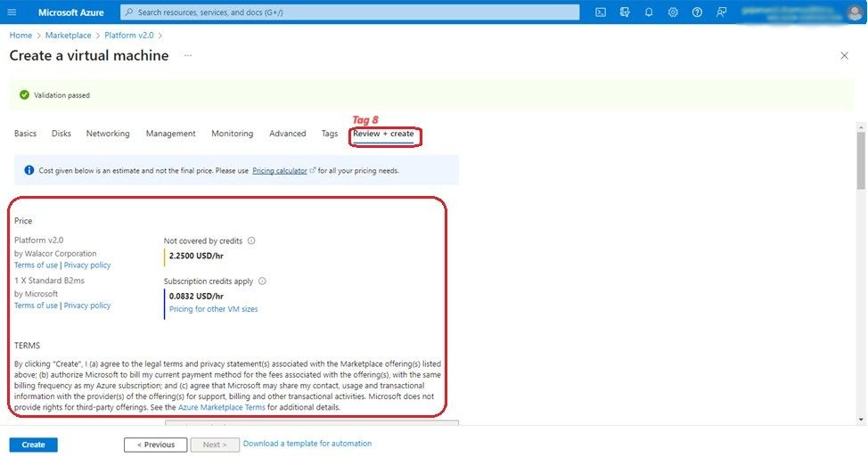Open the Pricing calculator link
This screenshot has width=868, height=465.
(280, 171)
